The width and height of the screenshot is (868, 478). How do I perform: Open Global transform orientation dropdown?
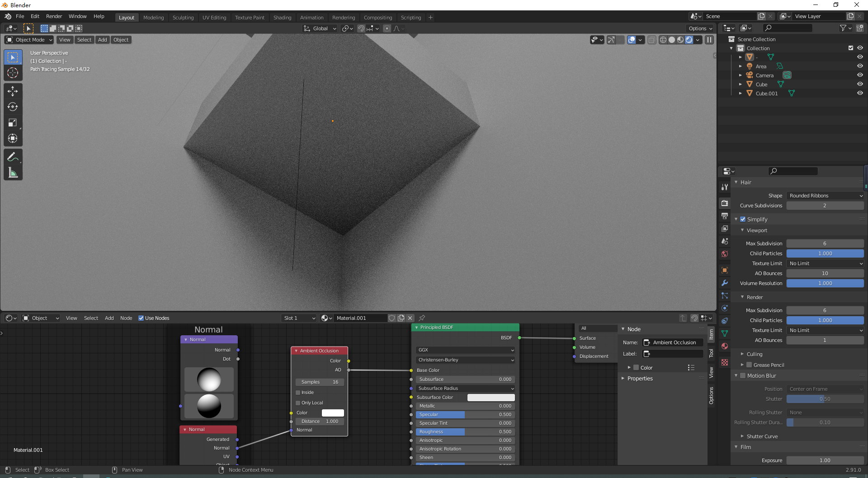(x=320, y=28)
